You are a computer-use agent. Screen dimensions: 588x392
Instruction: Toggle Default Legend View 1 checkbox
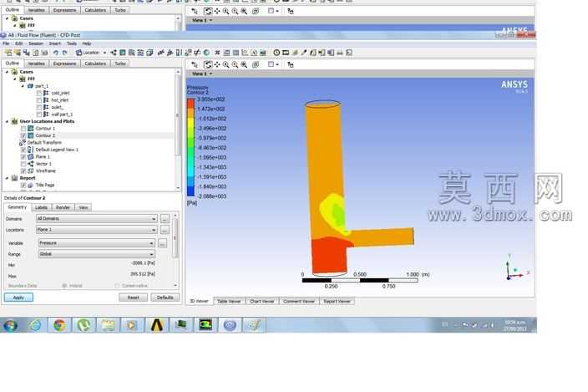point(23,150)
